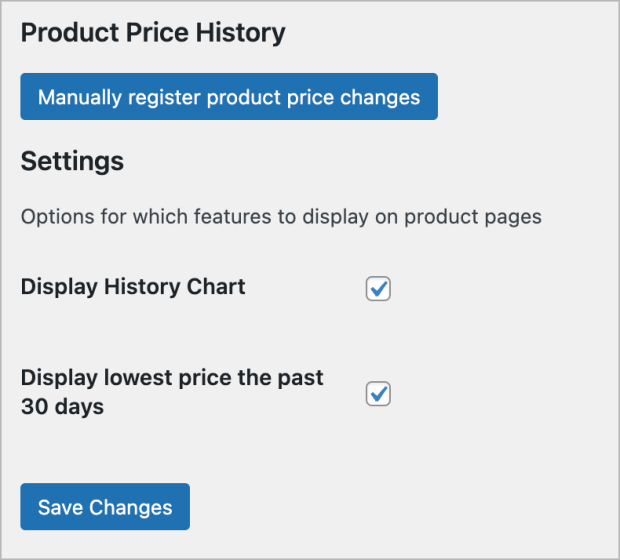This screenshot has height=560, width=620.
Task: Uncheck Display lowest price past 30 days
Action: (x=378, y=394)
